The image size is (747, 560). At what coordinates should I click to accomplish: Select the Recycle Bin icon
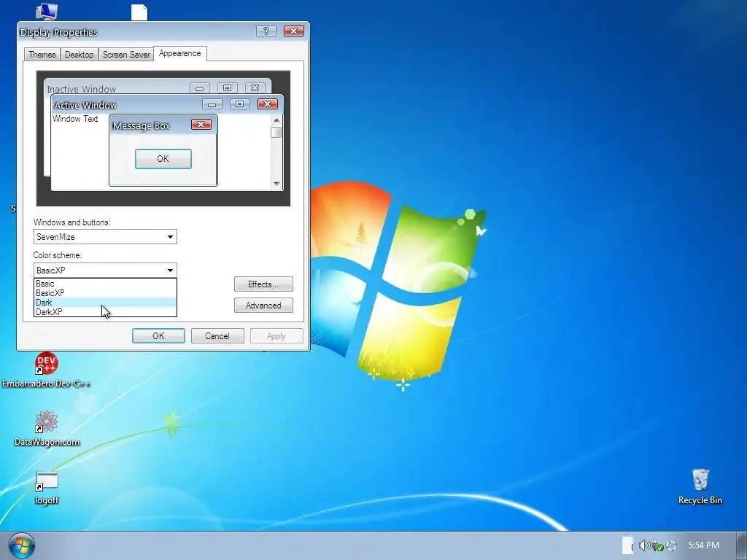700,486
